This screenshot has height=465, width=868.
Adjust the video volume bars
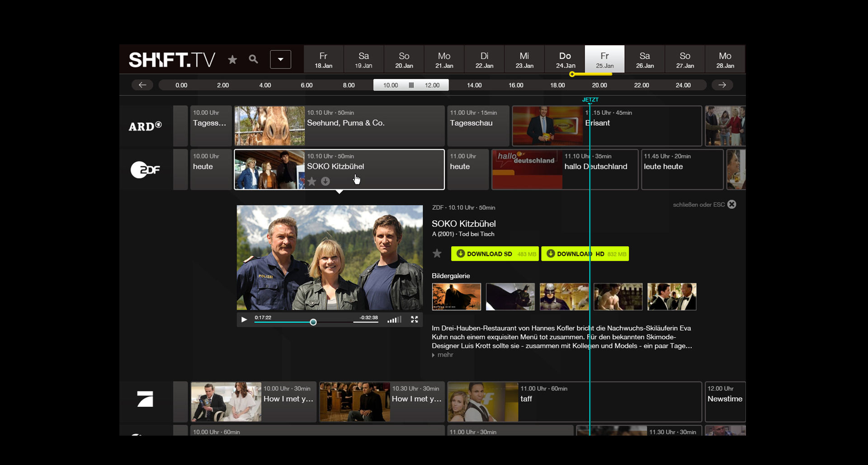point(394,319)
